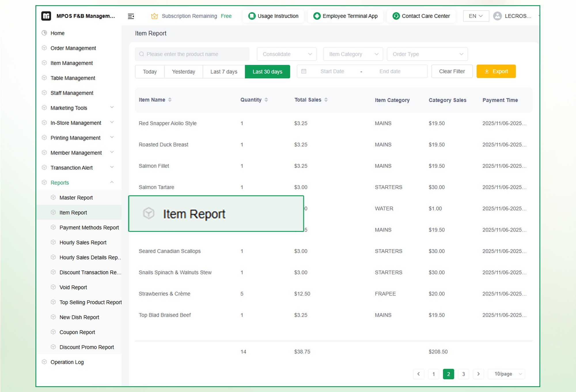Viewport: 576px width, 392px height.
Task: Open Hourly Sales Report
Action: tap(83, 243)
